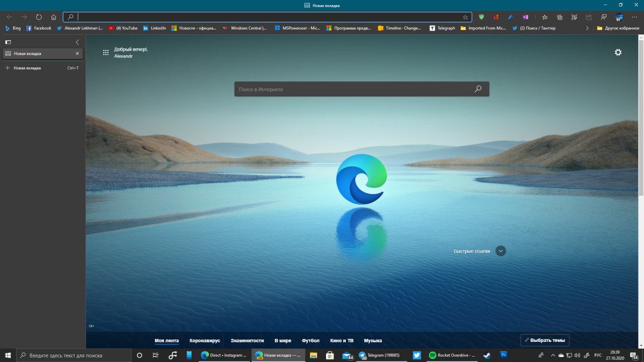Viewport: 644px width, 362px height.
Task: Open Photoshop from the taskbar
Action: [503, 355]
